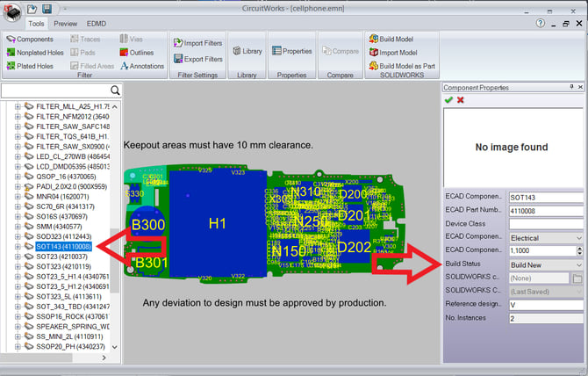Click the Compare tool
This screenshot has width=588, height=376.
[x=341, y=51]
